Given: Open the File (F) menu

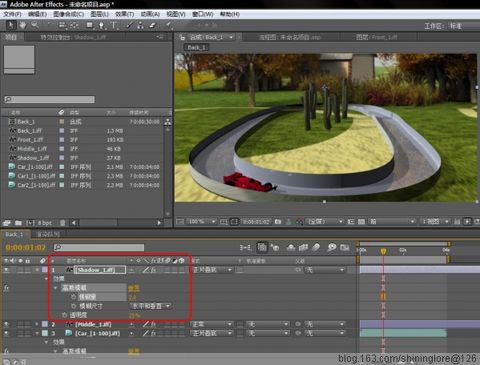Looking at the screenshot, I should tap(12, 14).
